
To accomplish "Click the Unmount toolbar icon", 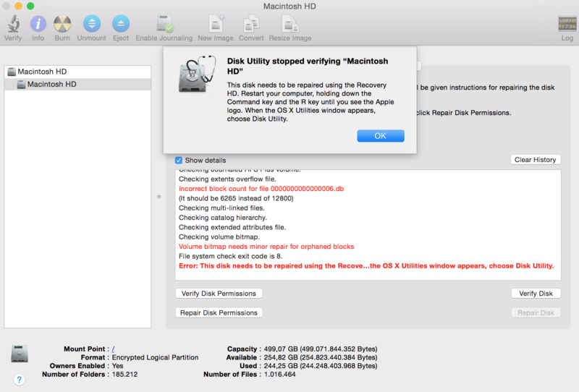I will 92,24.
